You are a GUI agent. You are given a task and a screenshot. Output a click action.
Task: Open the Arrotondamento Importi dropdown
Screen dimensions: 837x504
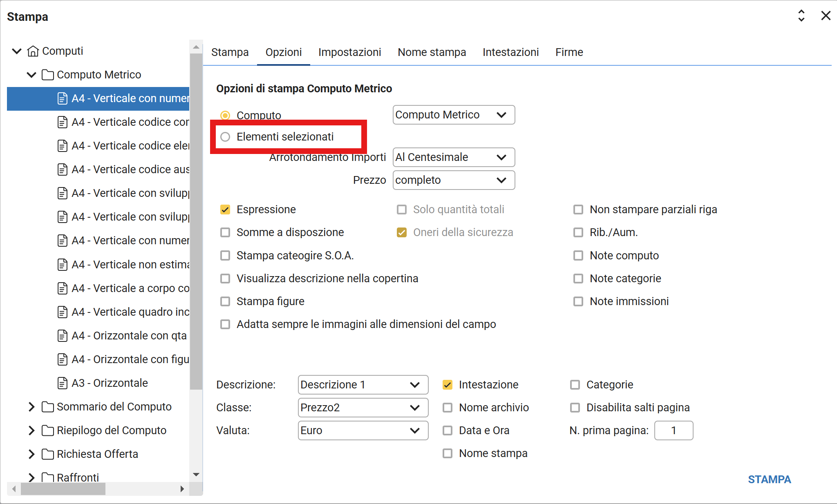coord(454,157)
